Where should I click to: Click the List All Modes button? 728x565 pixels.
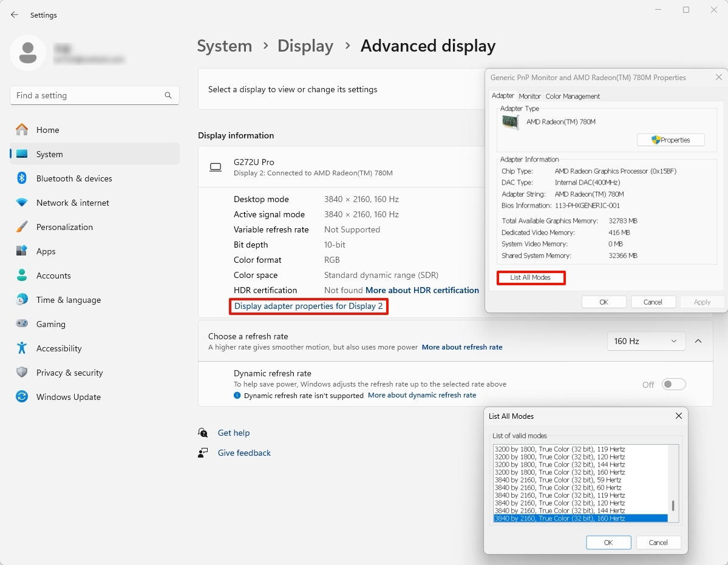point(530,277)
